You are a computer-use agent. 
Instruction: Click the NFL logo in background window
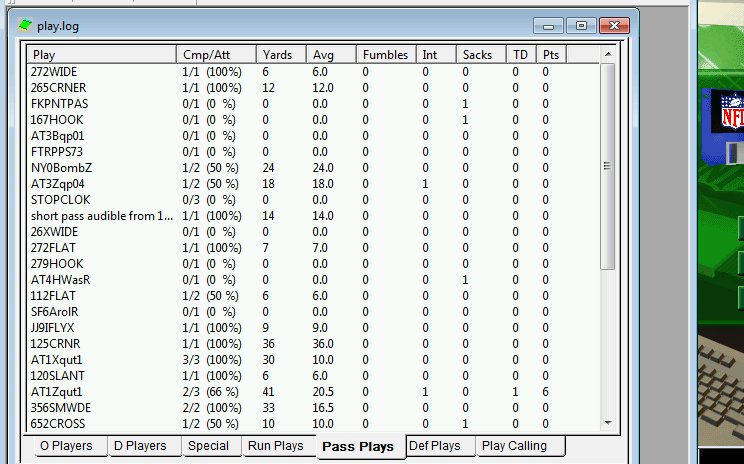tap(727, 111)
